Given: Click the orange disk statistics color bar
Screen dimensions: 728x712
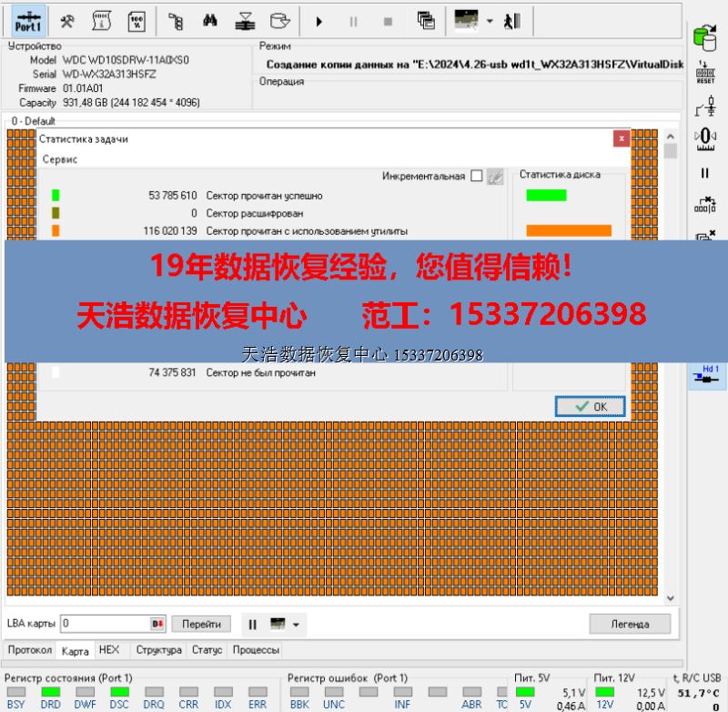Looking at the screenshot, I should click(x=569, y=230).
